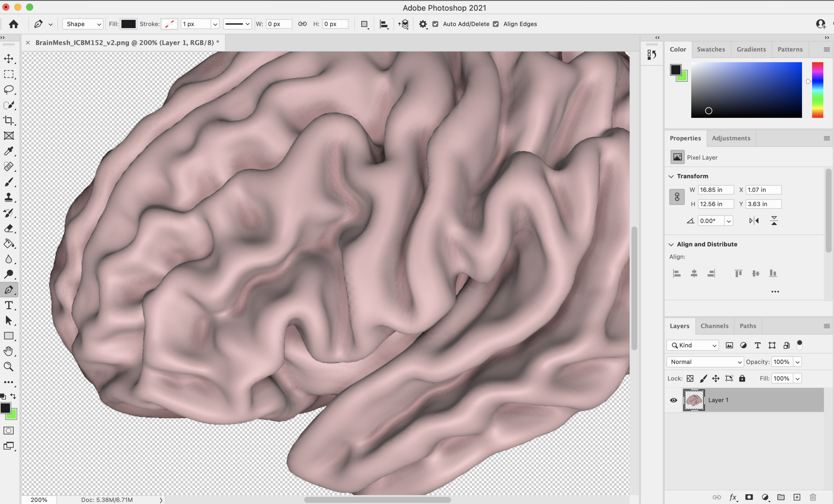
Task: Open the Stroke color swatch
Action: pos(169,24)
